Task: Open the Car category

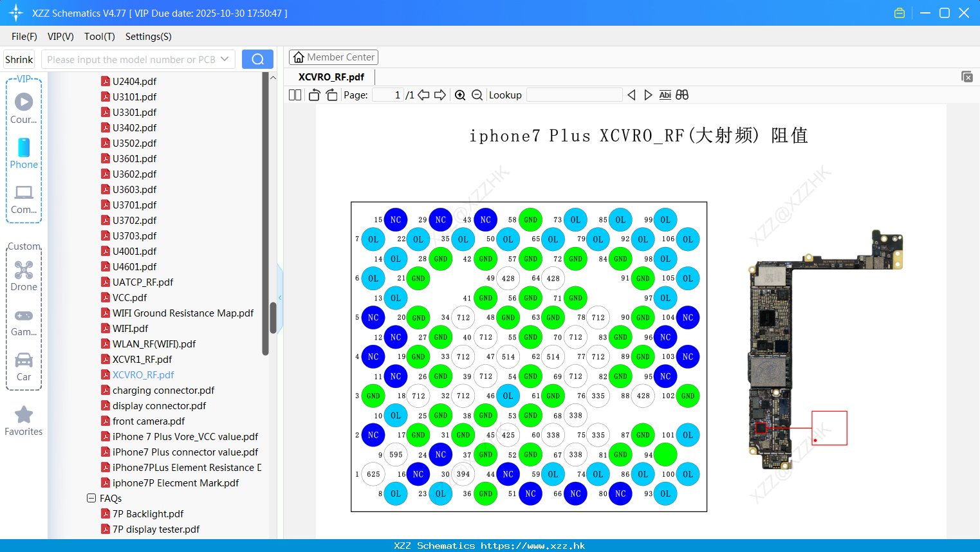Action: [24, 366]
